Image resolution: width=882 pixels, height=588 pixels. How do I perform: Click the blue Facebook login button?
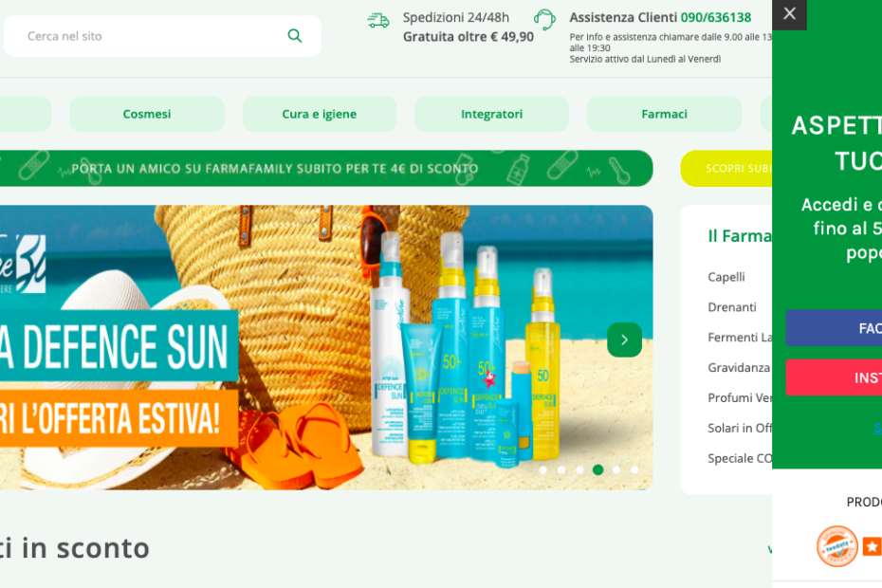pos(834,327)
